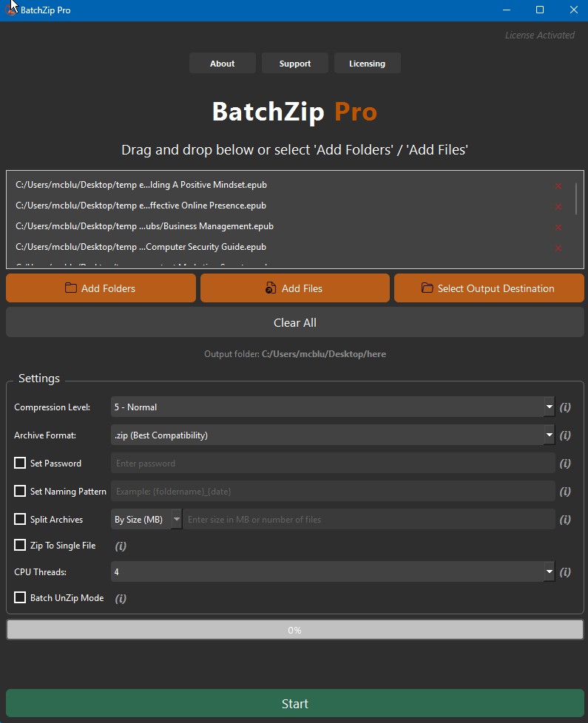Image resolution: width=588 pixels, height=723 pixels.
Task: Check Zip To Single File
Action: pos(20,545)
